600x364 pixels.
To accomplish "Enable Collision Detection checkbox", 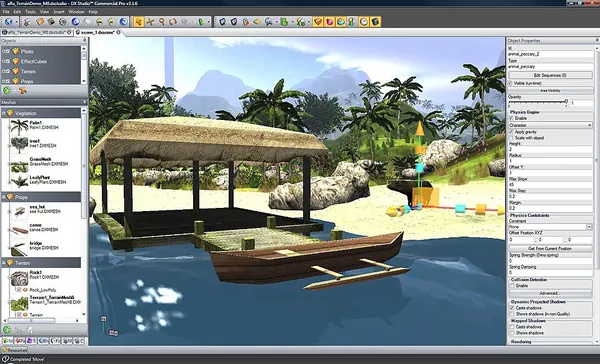I will pos(512,286).
